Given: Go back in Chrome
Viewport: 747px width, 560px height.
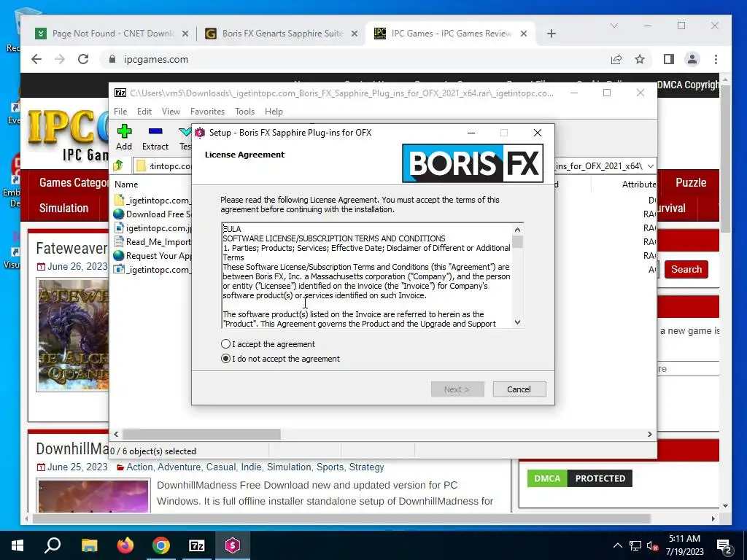Looking at the screenshot, I should coord(36,59).
